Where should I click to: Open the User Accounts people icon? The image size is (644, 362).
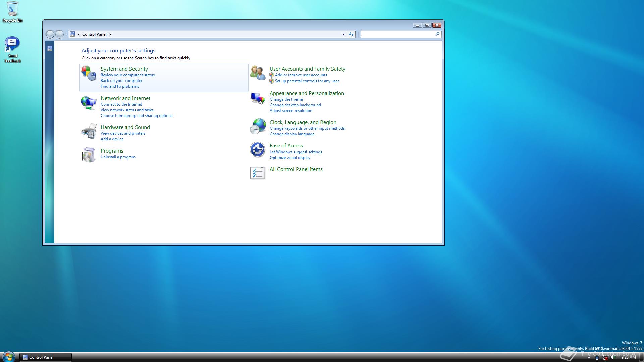pyautogui.click(x=258, y=73)
